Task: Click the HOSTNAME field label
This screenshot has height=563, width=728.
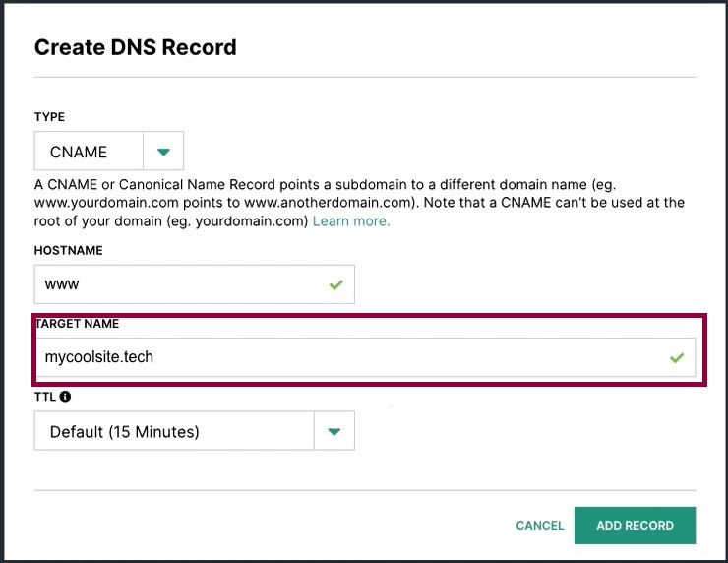Action: click(x=69, y=250)
